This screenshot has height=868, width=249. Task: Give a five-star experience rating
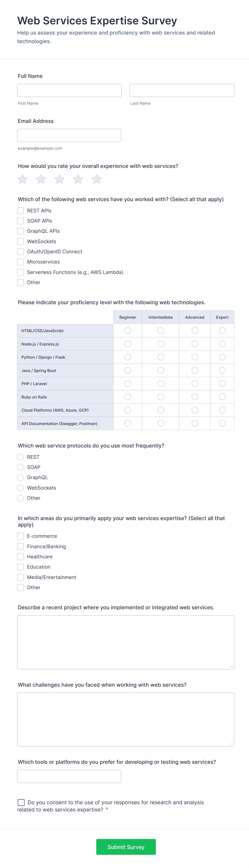click(96, 179)
